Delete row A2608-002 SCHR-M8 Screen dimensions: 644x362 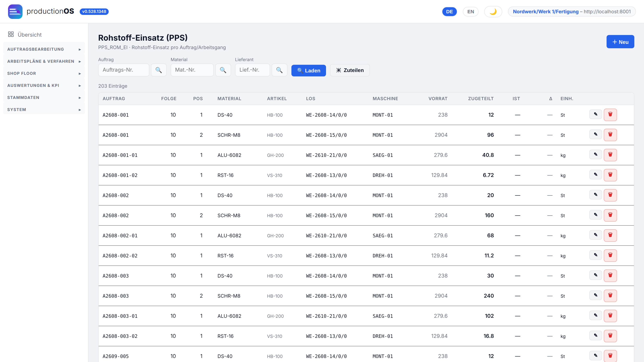610,215
